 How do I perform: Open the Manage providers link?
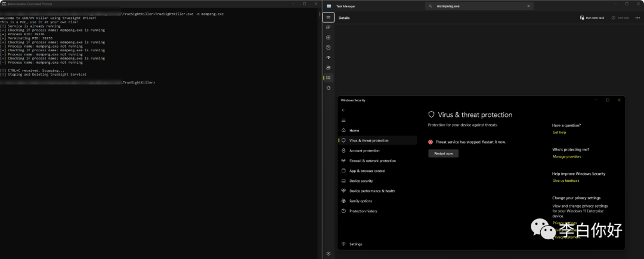pos(566,156)
